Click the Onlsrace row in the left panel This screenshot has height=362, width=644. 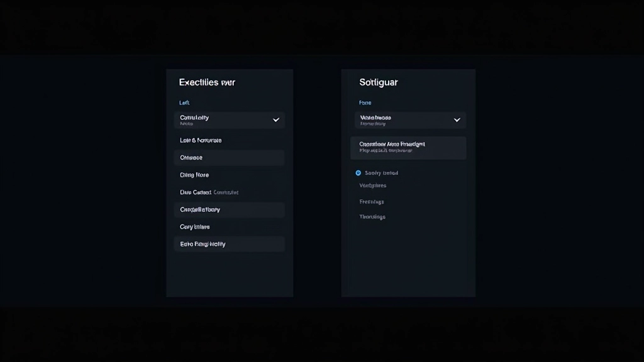point(229,157)
